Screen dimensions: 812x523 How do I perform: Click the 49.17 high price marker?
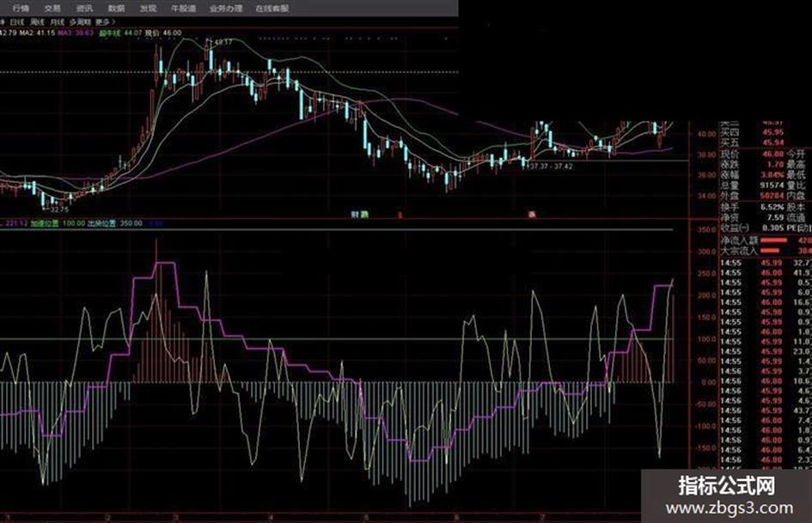click(223, 42)
